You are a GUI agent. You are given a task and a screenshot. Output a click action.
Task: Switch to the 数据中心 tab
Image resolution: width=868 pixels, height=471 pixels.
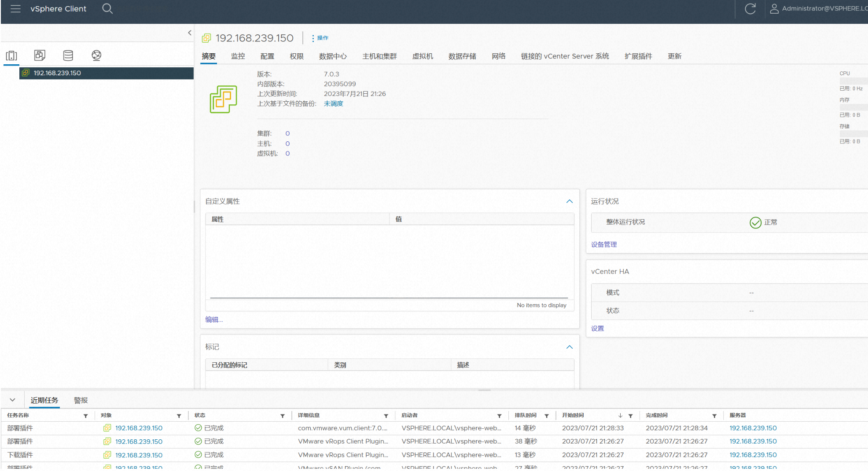333,56
